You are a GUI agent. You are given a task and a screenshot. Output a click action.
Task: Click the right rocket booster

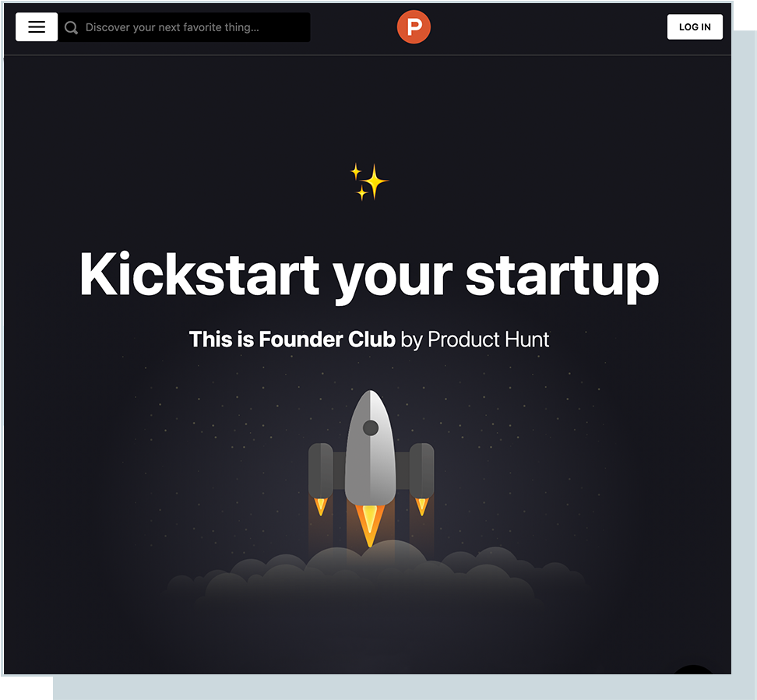pyautogui.click(x=421, y=470)
